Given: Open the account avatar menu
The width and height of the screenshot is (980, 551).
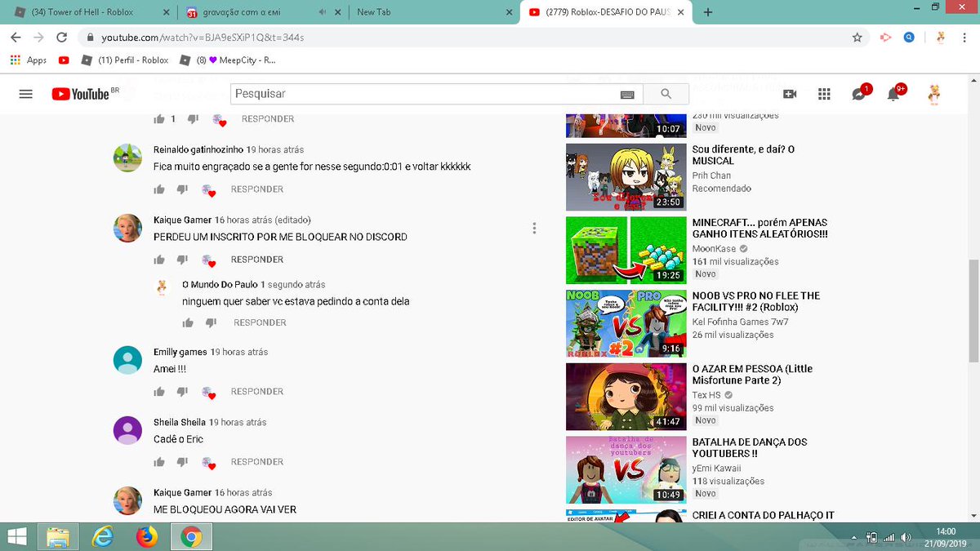Looking at the screenshot, I should coord(934,94).
